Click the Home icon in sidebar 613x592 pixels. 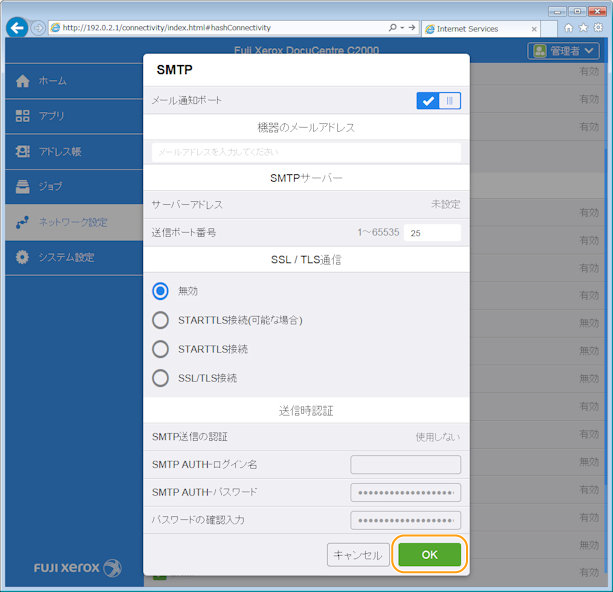(23, 81)
